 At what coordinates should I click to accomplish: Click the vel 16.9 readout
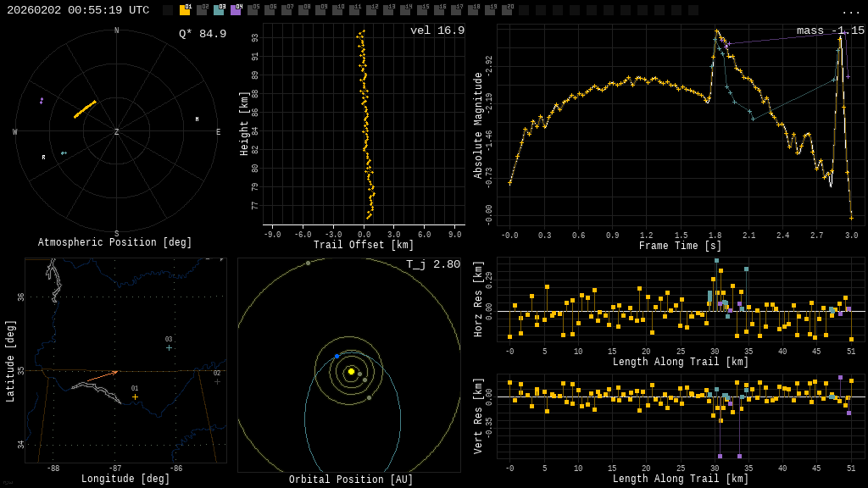click(x=437, y=30)
